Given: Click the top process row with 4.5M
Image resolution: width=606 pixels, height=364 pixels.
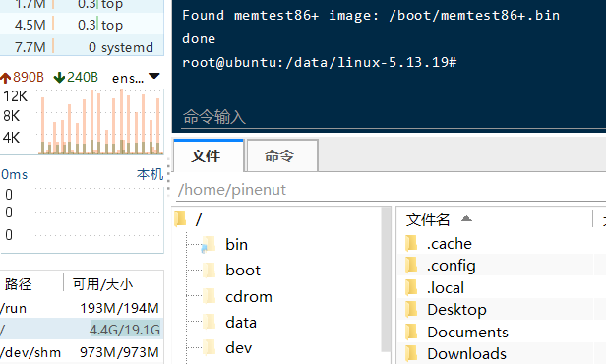Looking at the screenshot, I should pos(82,25).
